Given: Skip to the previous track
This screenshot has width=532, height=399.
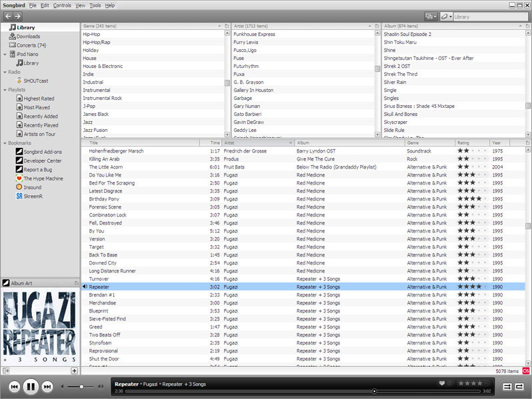Looking at the screenshot, I should point(14,386).
